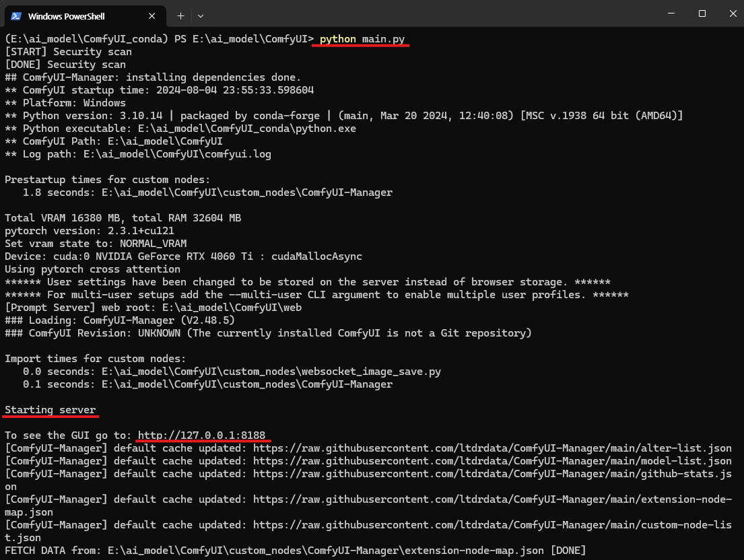
Task: Click the '0.1 seconds' ComfyUI-Manager line
Action: 208,384
